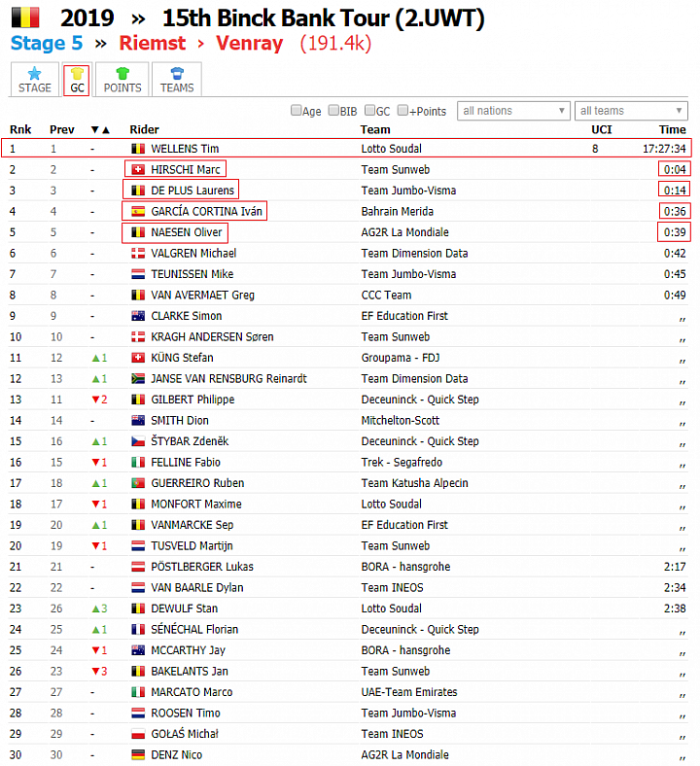Sort by the Prev column header

[62, 129]
